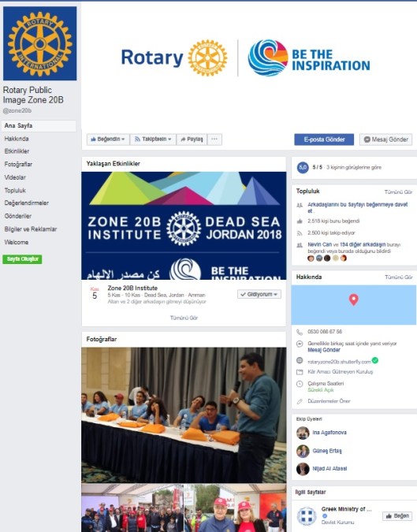Click the red map location pin

click(x=354, y=299)
